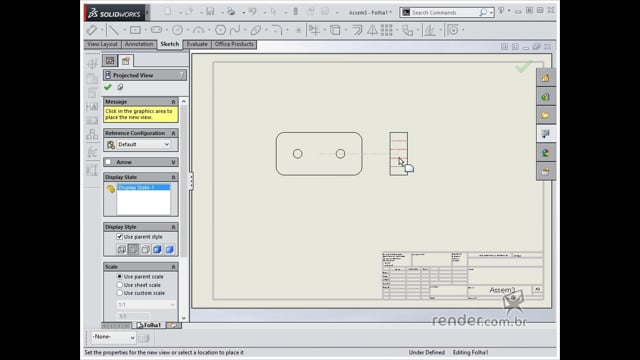Select the Arc sketch tool
The image size is (640, 360).
[x=198, y=30]
